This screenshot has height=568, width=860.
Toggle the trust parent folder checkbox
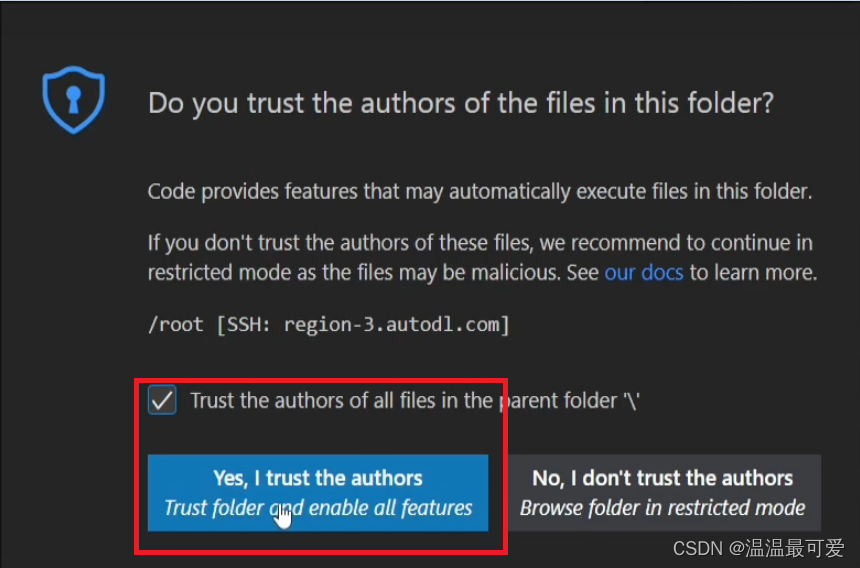pos(162,401)
